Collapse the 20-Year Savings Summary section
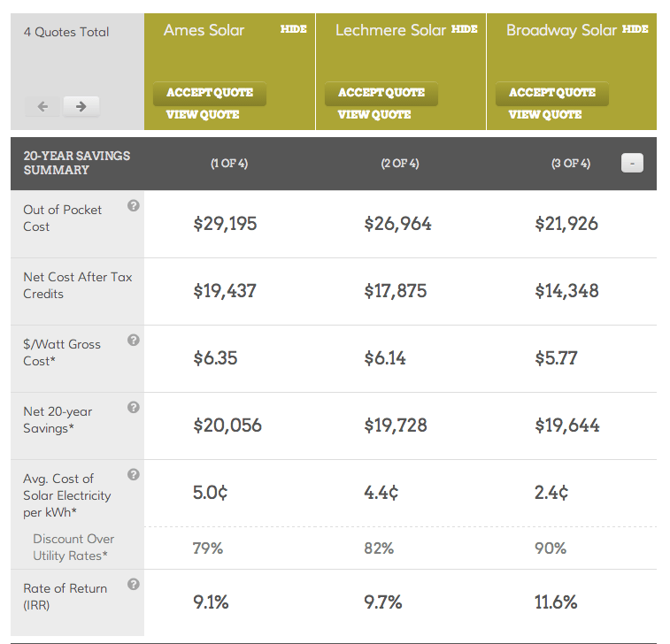The height and width of the screenshot is (644, 670). (x=632, y=163)
